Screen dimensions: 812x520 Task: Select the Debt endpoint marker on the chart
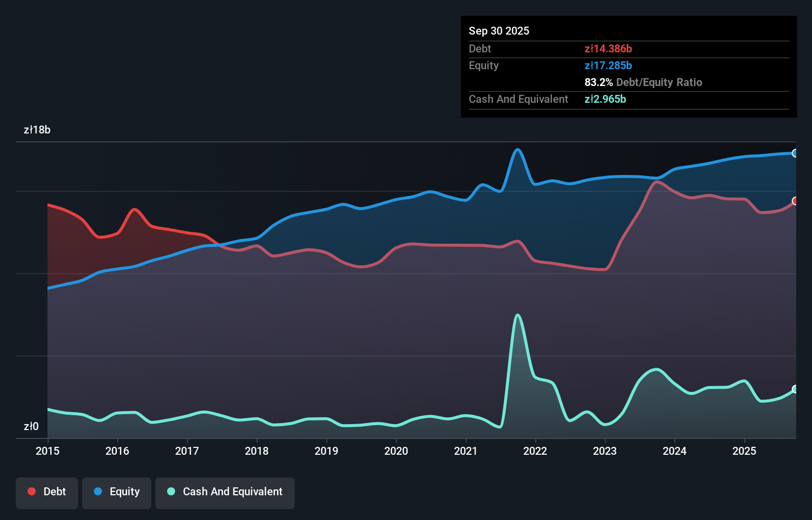tap(795, 201)
